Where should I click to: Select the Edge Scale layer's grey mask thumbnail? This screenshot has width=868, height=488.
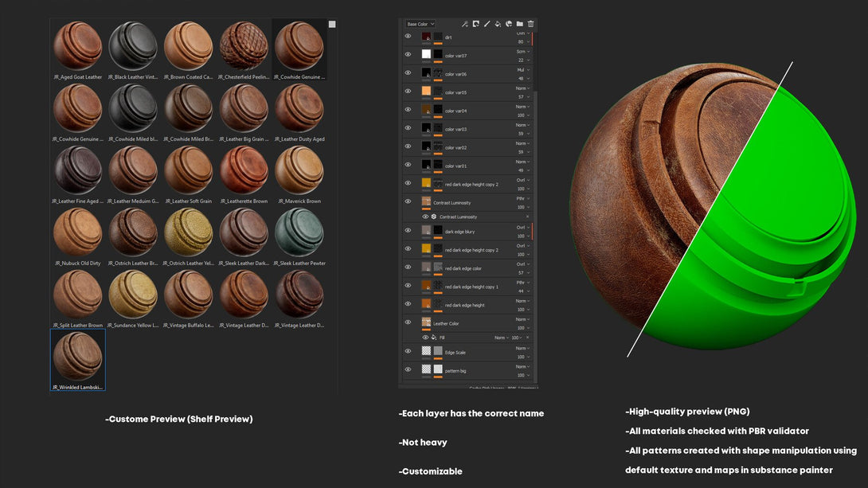pyautogui.click(x=438, y=351)
